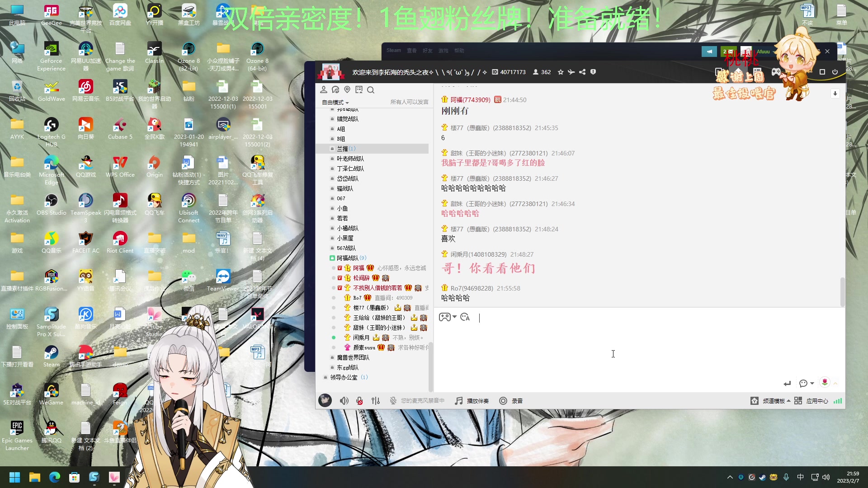Expand the small arrow beside flower gift
Screen dimensions: 868x488
(x=835, y=384)
